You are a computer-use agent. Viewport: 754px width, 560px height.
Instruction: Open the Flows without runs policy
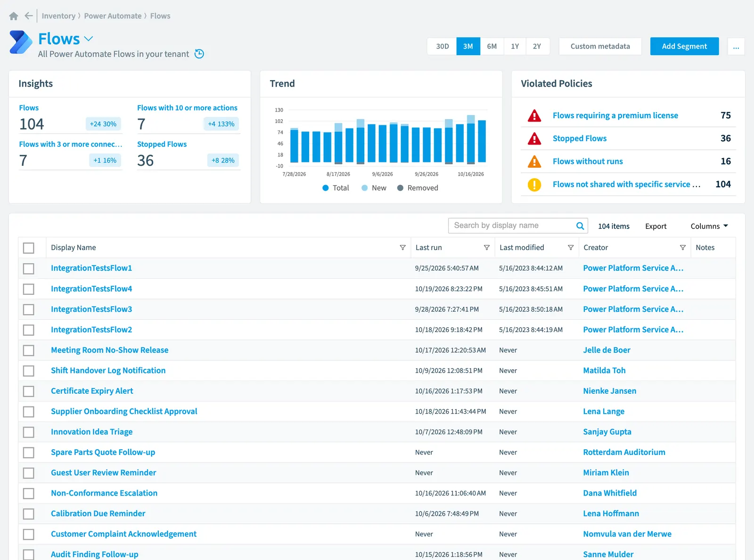[x=588, y=162]
